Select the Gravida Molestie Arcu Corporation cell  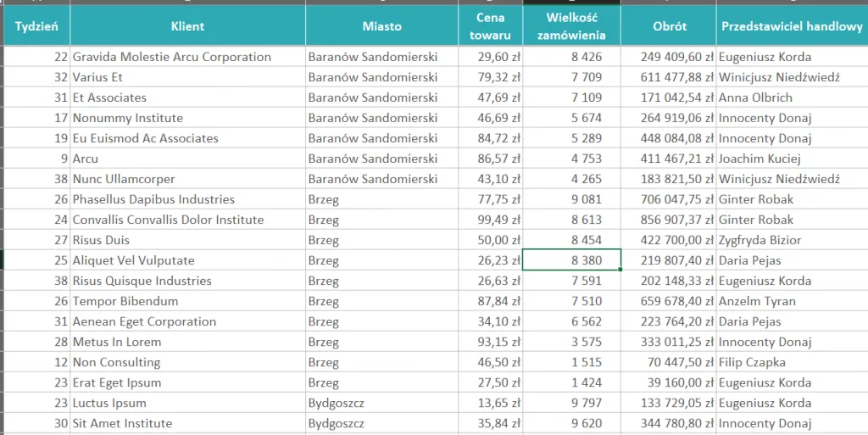pyautogui.click(x=172, y=57)
